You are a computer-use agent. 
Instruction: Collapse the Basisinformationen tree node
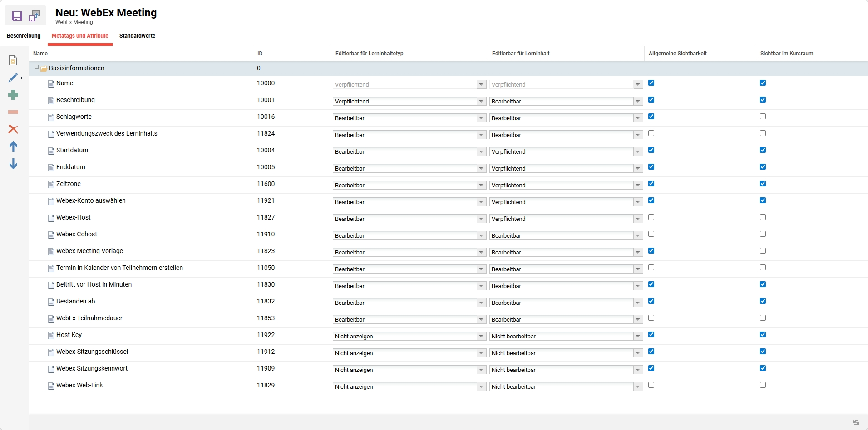(x=37, y=67)
